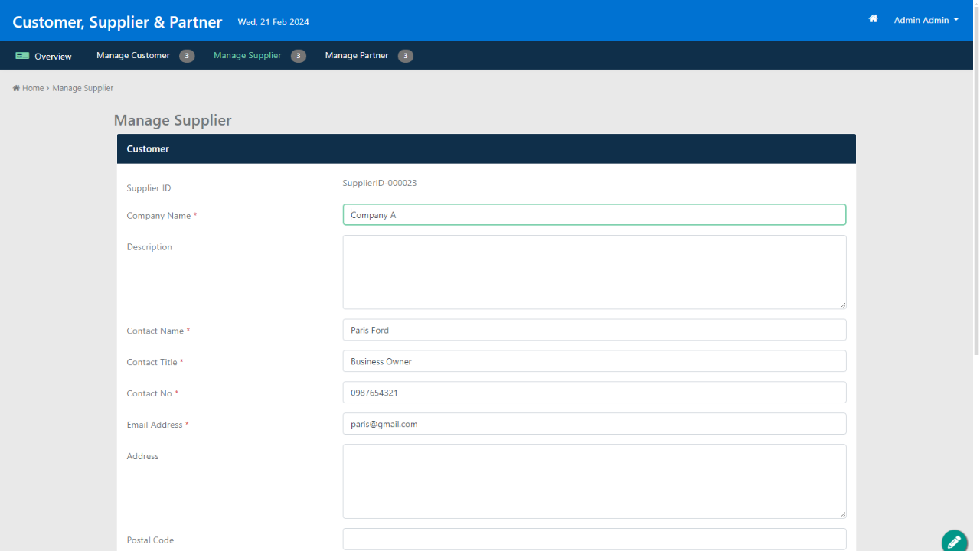The height and width of the screenshot is (551, 980).
Task: Select the Contact No field
Action: pos(594,393)
